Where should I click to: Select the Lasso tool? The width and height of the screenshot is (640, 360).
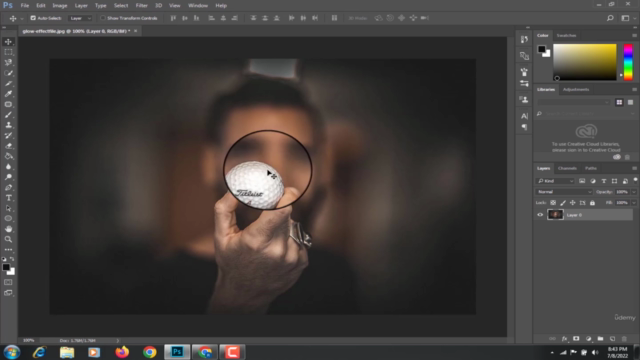8,62
